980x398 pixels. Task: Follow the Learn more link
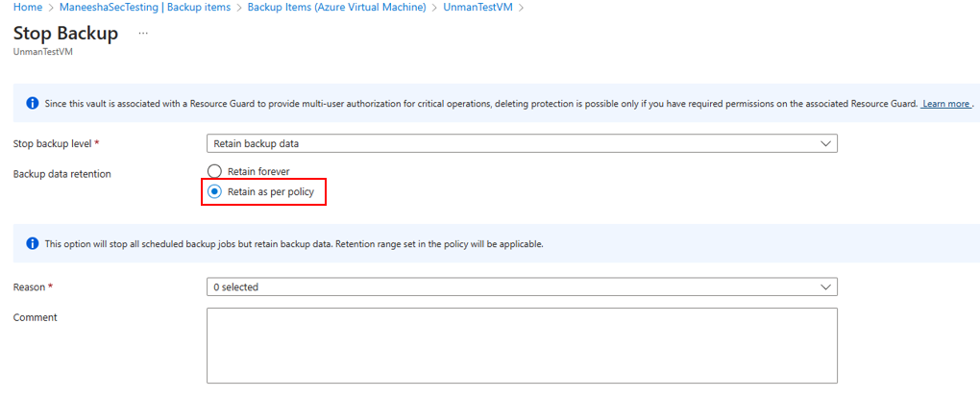pos(945,104)
